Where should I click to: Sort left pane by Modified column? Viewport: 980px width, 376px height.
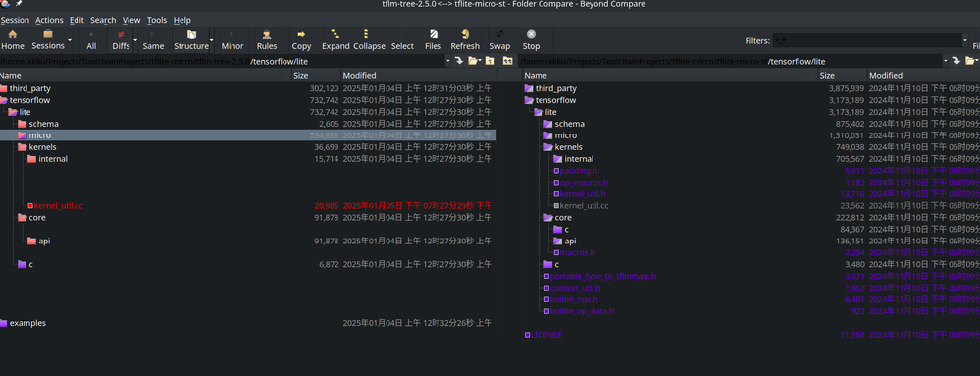[x=419, y=75]
